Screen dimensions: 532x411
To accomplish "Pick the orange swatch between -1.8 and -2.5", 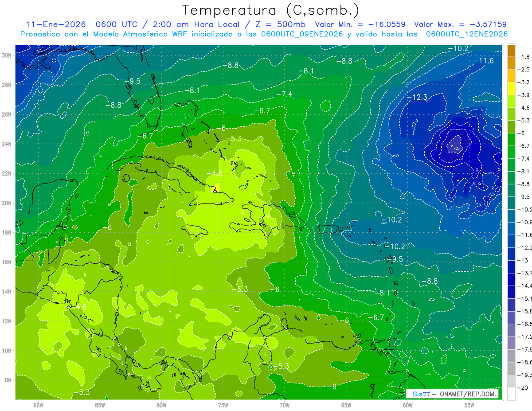I will (x=511, y=63).
